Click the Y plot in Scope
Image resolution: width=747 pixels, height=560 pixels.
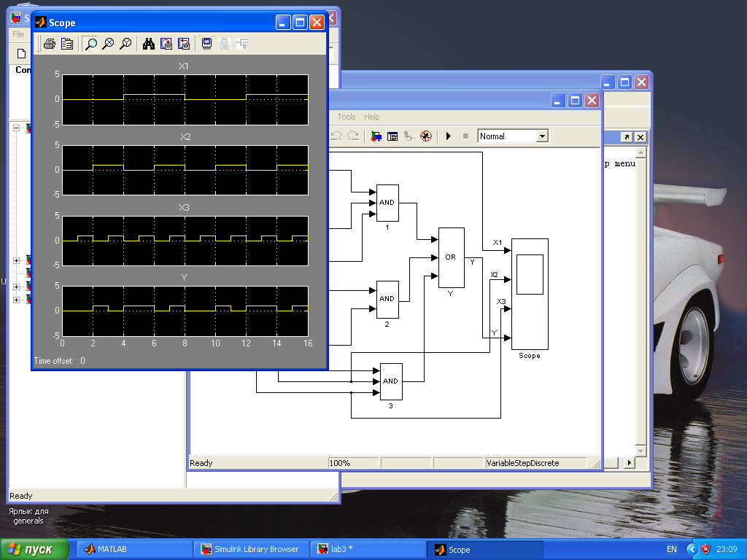[x=185, y=311]
